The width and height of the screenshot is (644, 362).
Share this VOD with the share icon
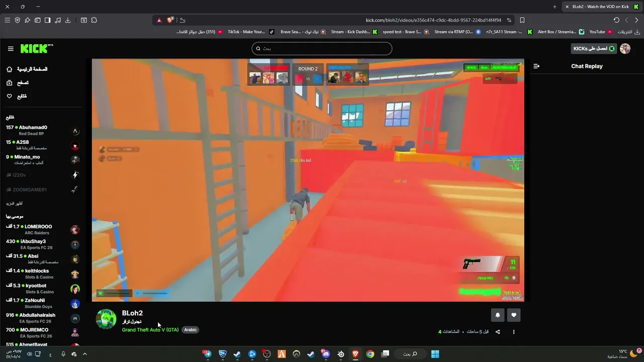coord(498,332)
